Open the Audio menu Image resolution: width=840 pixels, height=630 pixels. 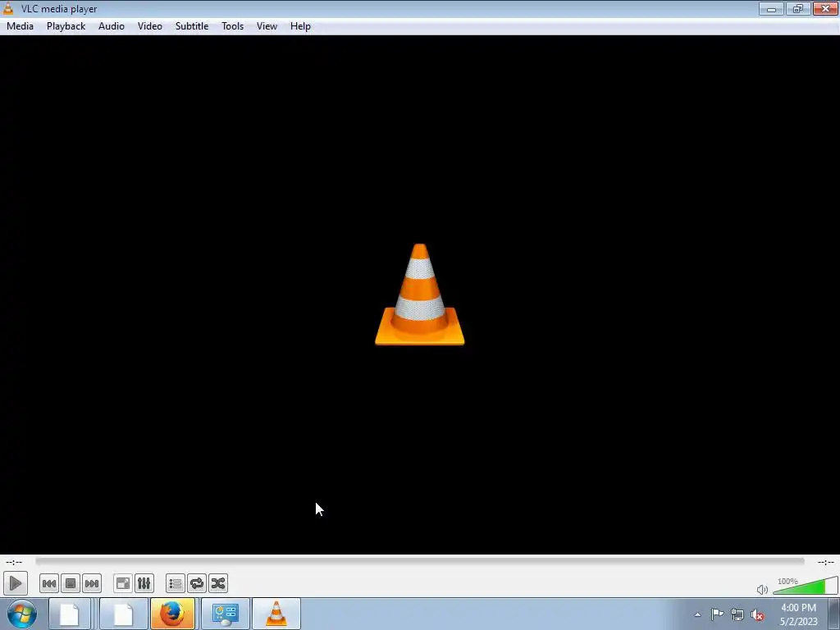pyautogui.click(x=112, y=26)
